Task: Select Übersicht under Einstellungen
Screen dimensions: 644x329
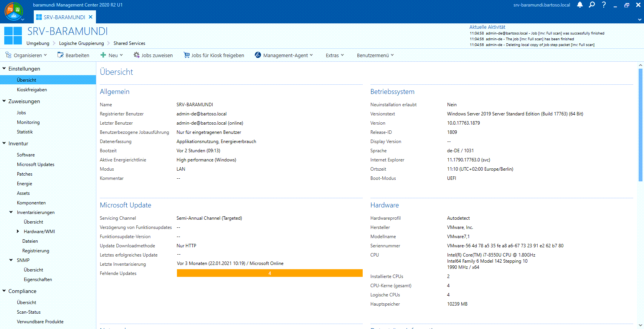Action: click(48, 80)
